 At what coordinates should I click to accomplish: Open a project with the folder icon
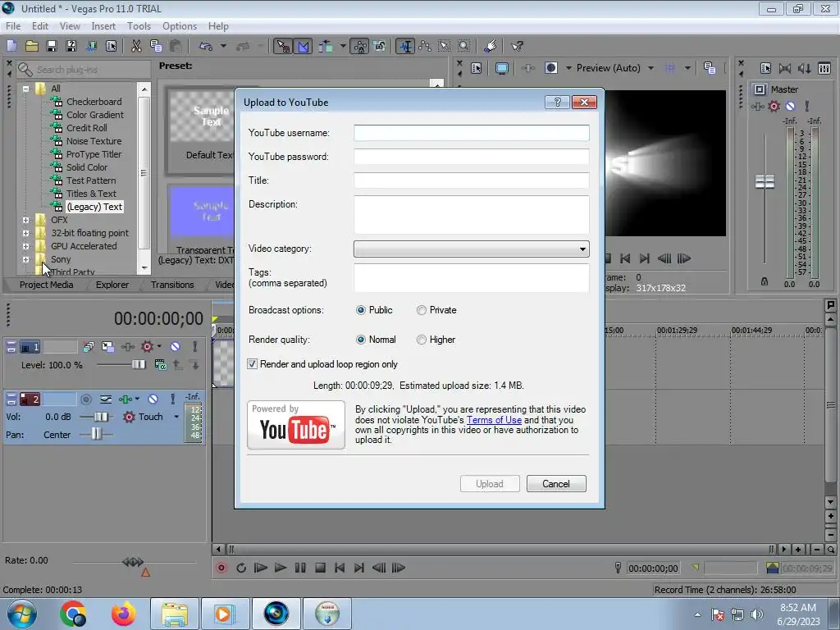pos(32,46)
